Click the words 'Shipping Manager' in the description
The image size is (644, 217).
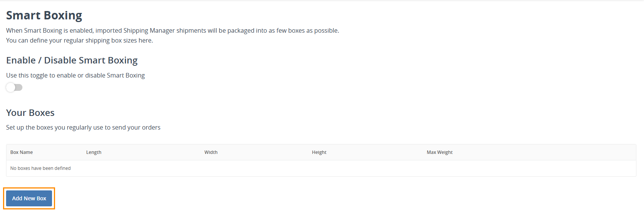(x=149, y=30)
